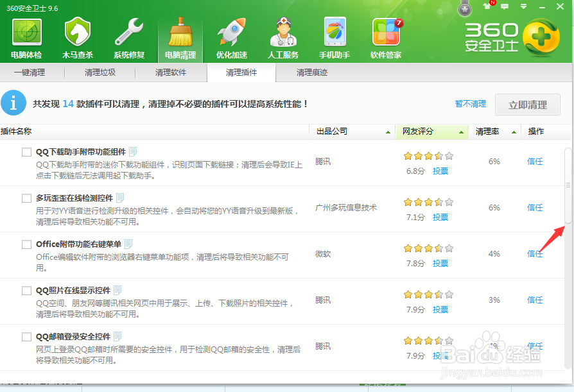Select the 清理插件 tab

[x=241, y=72]
